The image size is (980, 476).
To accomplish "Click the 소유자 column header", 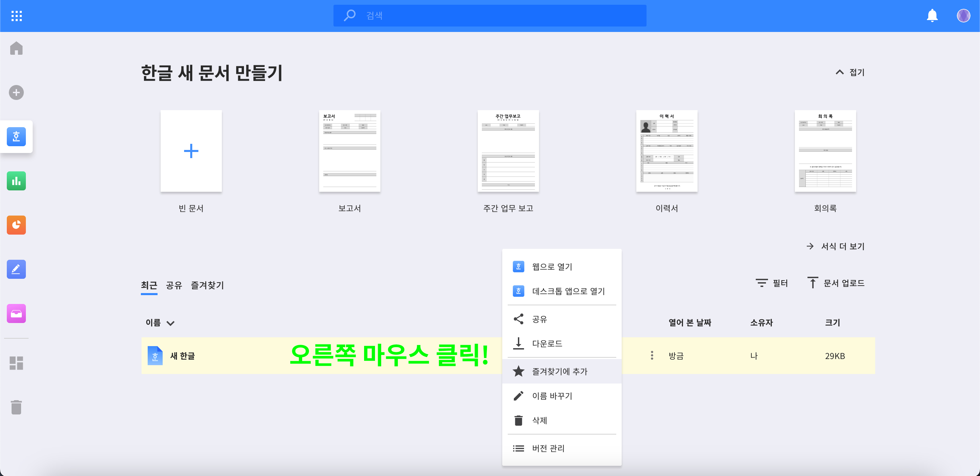I will pos(761,322).
